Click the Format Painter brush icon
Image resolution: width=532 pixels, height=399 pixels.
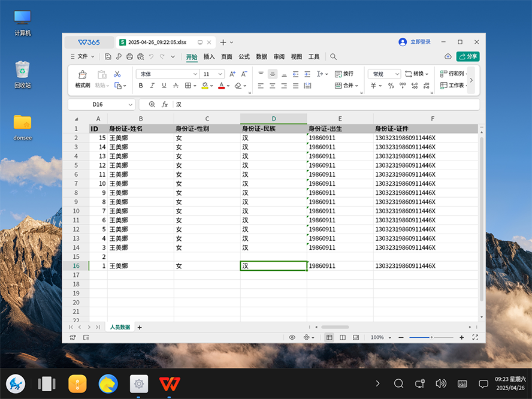click(82, 74)
